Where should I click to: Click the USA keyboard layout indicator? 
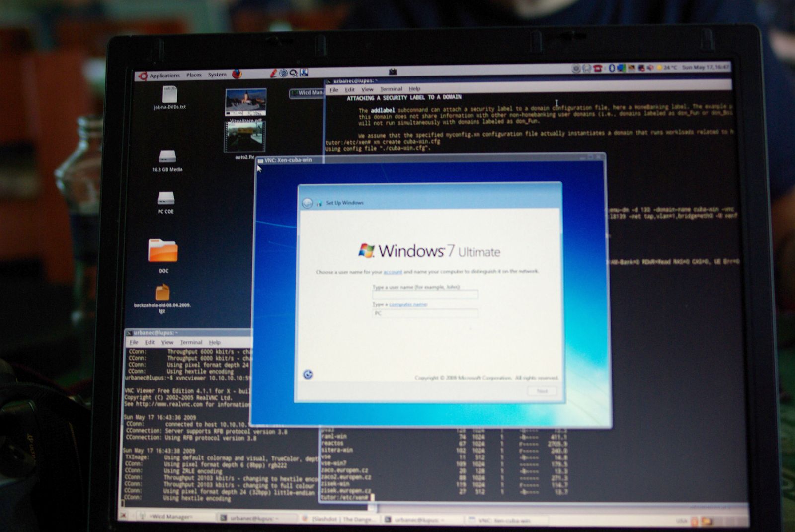pyautogui.click(x=681, y=521)
